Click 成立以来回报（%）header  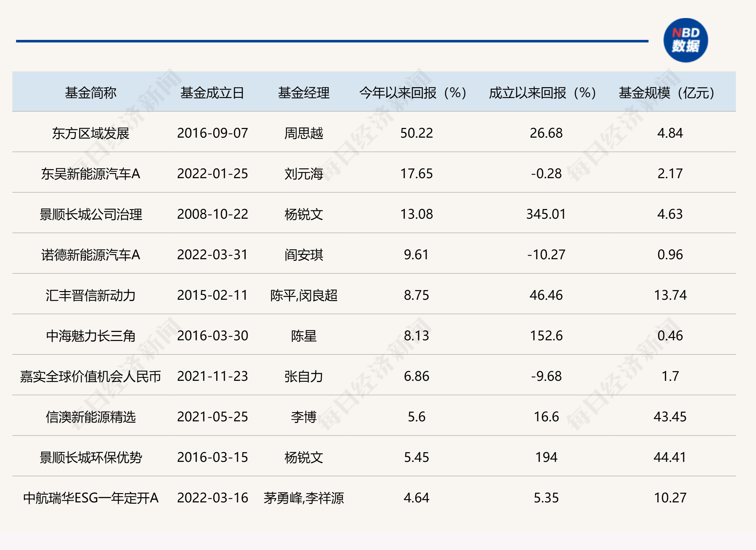click(x=543, y=93)
